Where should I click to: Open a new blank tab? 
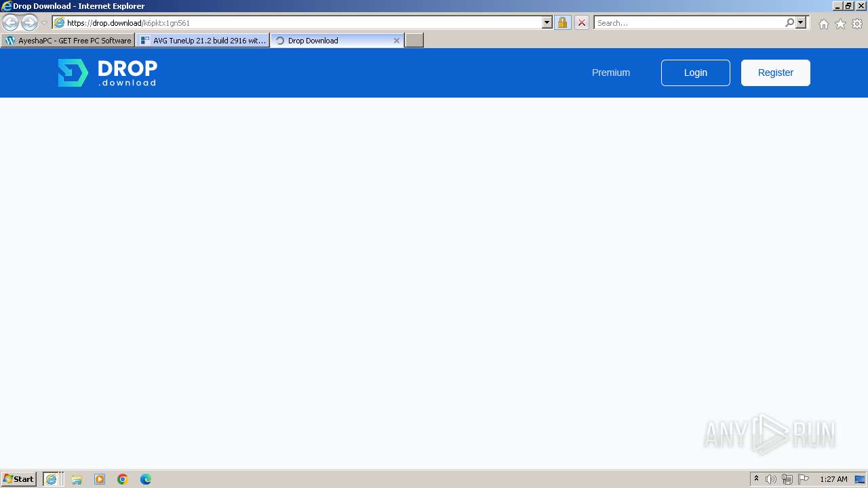click(414, 41)
